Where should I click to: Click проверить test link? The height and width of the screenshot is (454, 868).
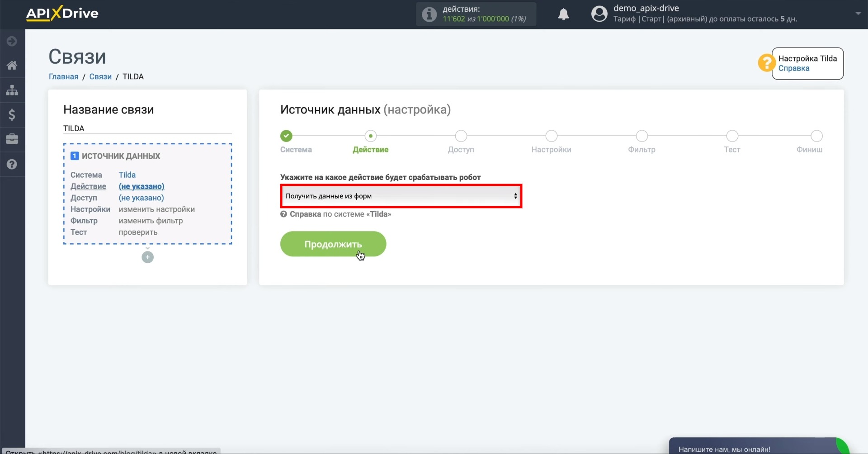(x=138, y=232)
